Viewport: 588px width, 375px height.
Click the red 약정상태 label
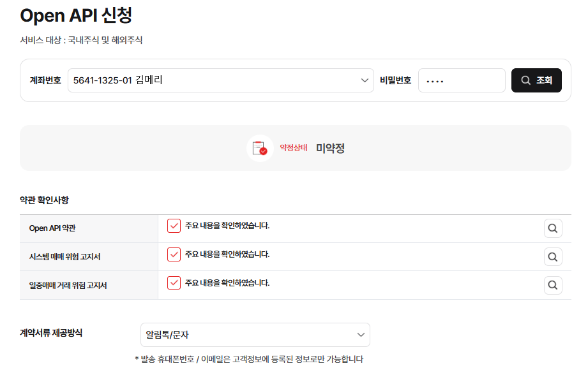tap(293, 148)
